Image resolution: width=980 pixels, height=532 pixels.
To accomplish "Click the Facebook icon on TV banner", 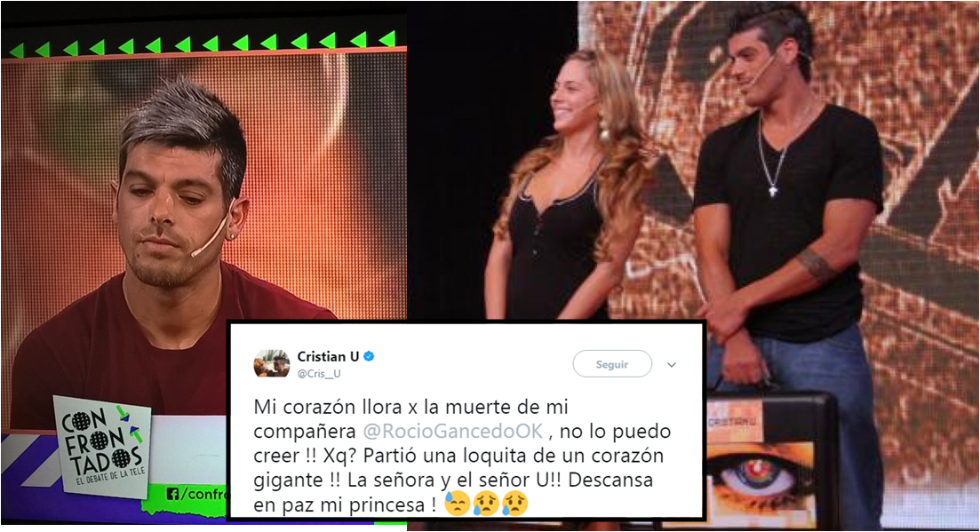I will [x=173, y=494].
